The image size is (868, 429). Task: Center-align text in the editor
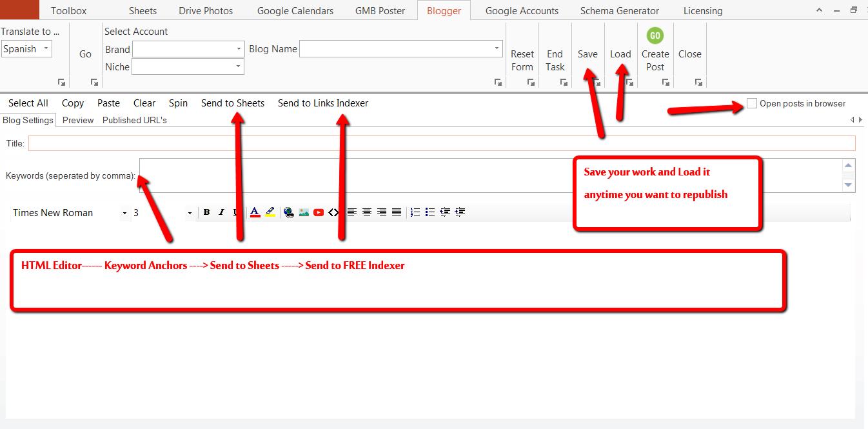tap(367, 212)
